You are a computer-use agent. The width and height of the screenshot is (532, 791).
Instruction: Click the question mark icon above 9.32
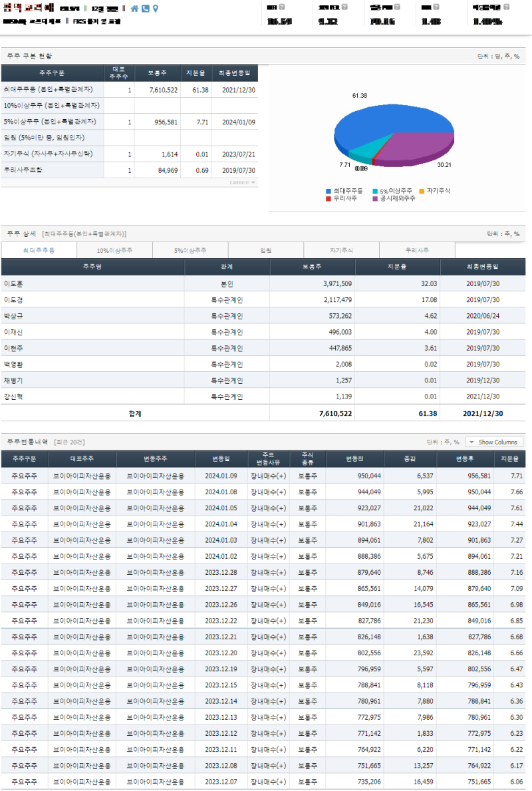[x=343, y=7]
